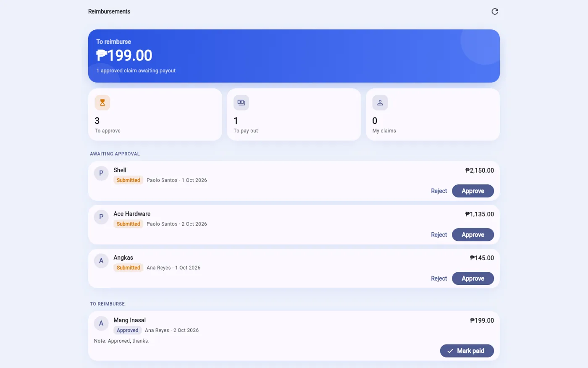Open the My claims summary card
This screenshot has height=368, width=588.
(433, 114)
